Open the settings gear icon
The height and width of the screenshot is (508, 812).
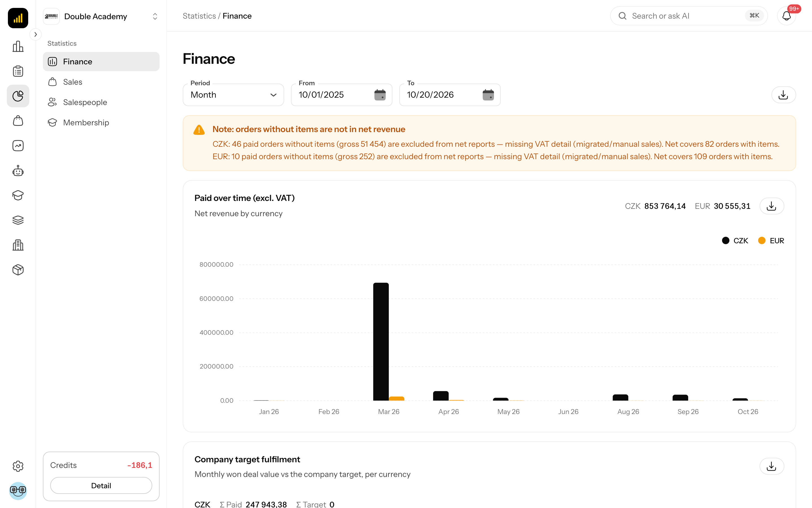18,466
